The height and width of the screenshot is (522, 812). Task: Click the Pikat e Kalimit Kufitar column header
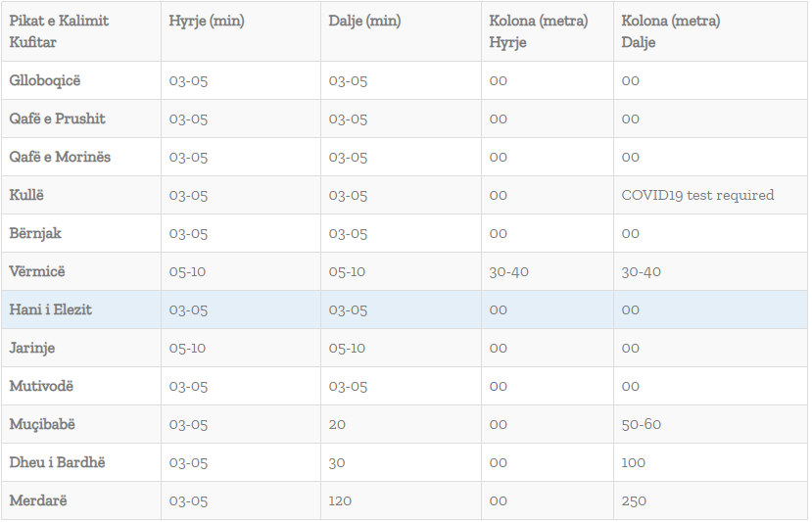pos(59,31)
